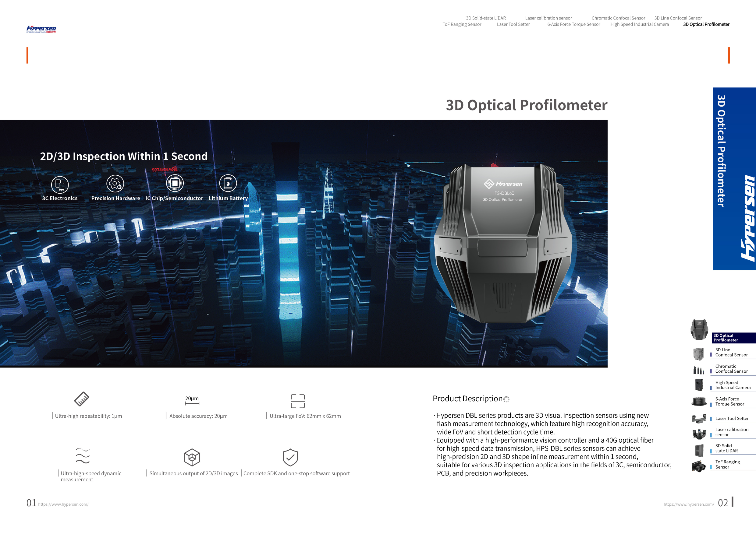This screenshot has height=534, width=756.
Task: Select ToF Ranging Sensor sidebar label
Action: pyautogui.click(x=727, y=465)
